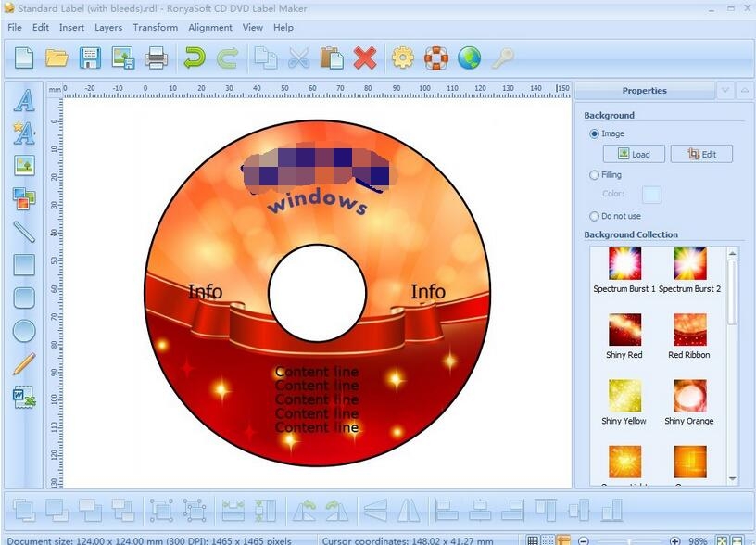Open the Transform menu
The height and width of the screenshot is (545, 756).
156,28
